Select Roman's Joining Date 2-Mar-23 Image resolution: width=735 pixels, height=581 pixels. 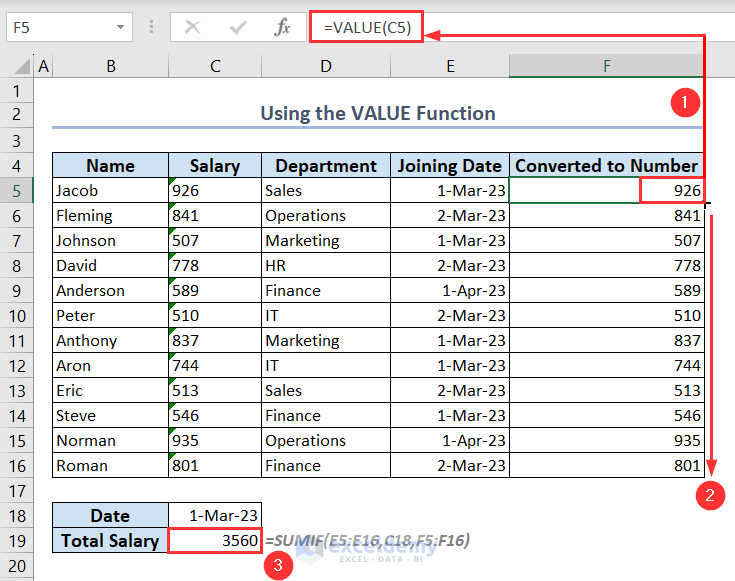(x=450, y=466)
